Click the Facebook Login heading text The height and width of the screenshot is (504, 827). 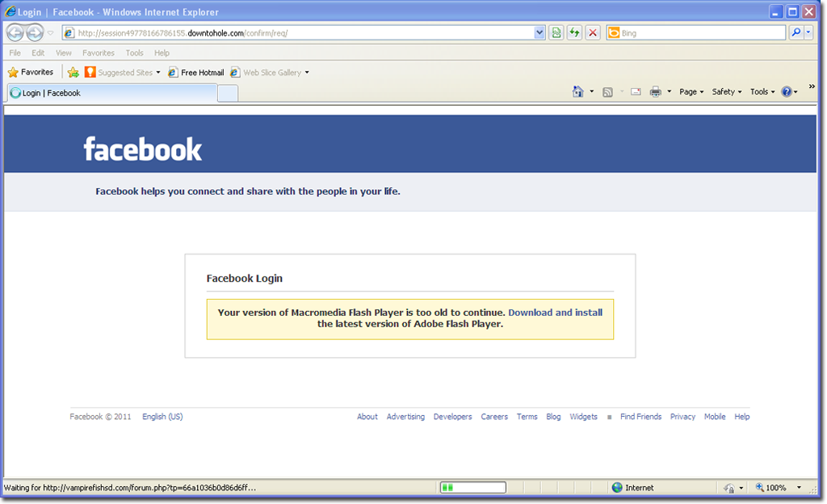[244, 279]
